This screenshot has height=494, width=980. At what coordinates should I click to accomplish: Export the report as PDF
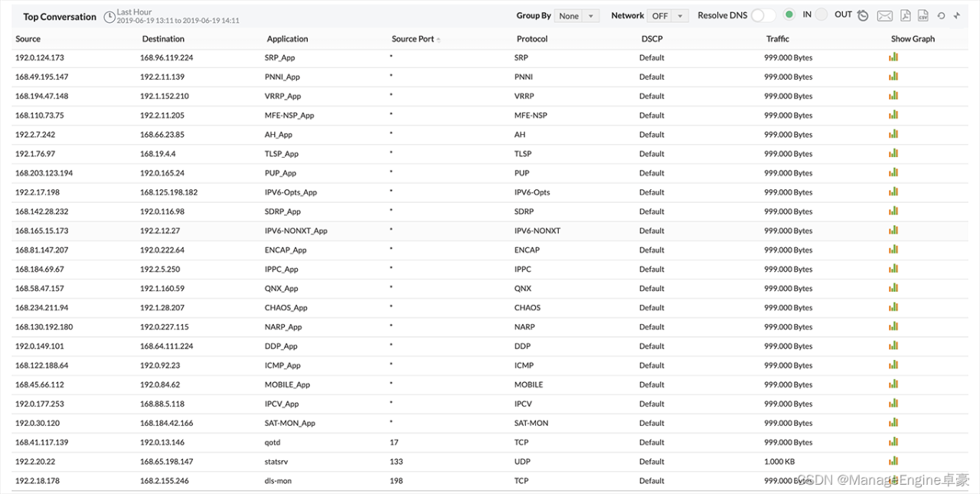click(905, 15)
